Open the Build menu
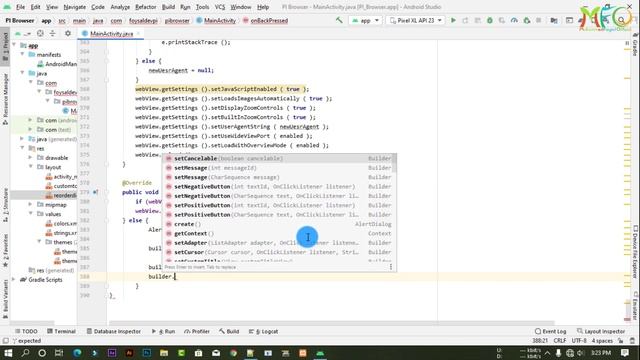Image resolution: width=640 pixels, height=360 pixels. tap(168, 7)
